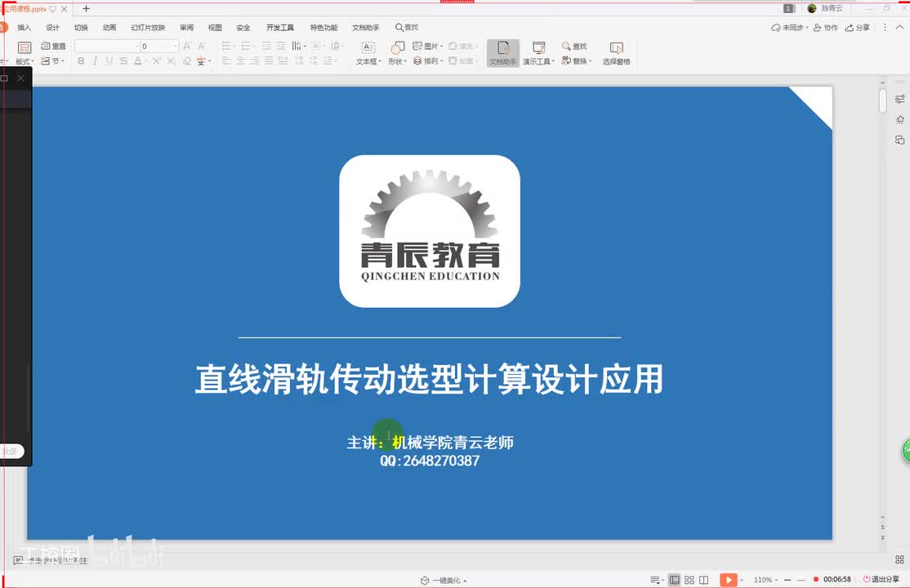Switch to reading view book icon
This screenshot has height=588, width=910.
[x=703, y=580]
